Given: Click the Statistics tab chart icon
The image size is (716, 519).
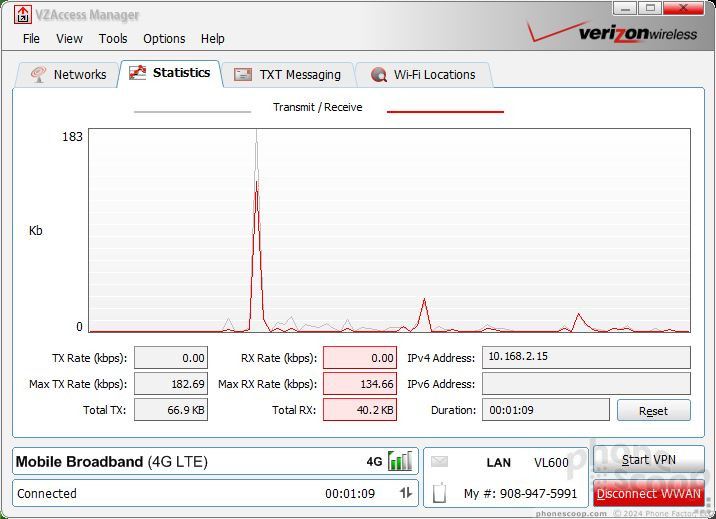Looking at the screenshot, I should pos(137,73).
